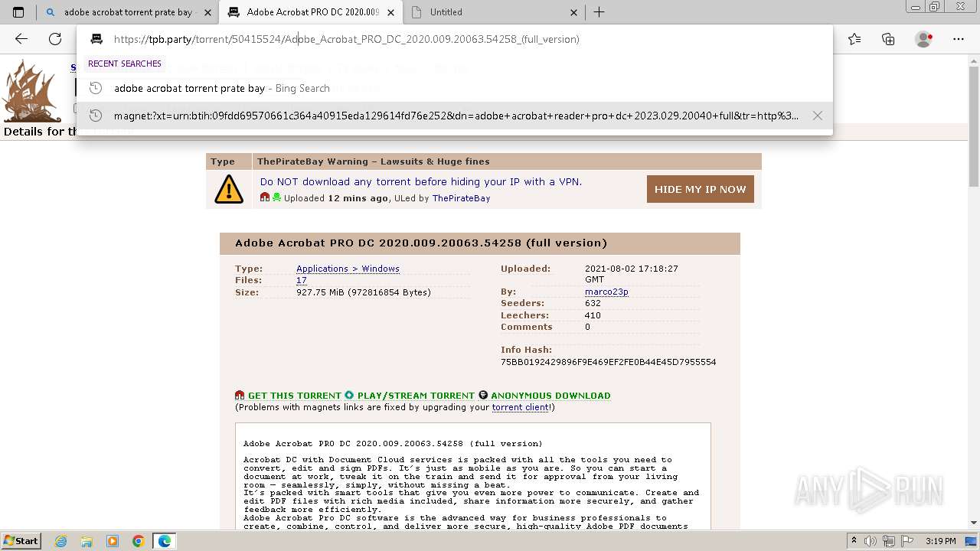The height and width of the screenshot is (551, 980).
Task: Click the HIDE MY IP NOW button
Action: pyautogui.click(x=701, y=189)
